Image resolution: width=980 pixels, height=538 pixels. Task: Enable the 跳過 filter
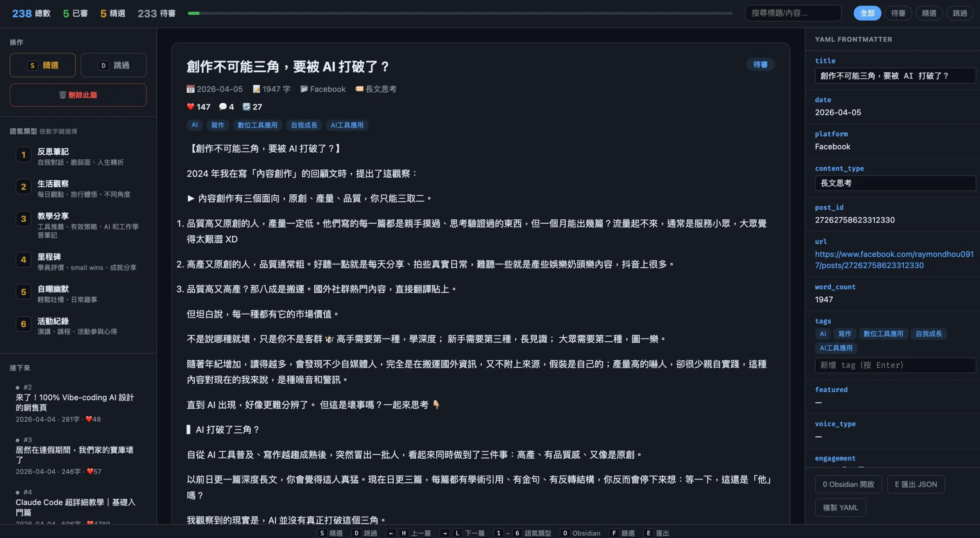click(x=959, y=13)
